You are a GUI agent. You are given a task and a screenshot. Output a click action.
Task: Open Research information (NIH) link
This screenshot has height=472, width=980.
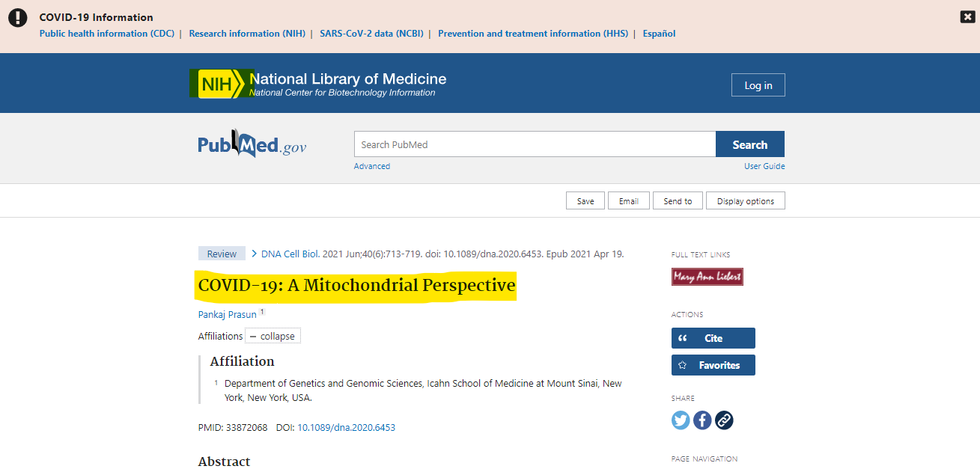[x=247, y=34]
